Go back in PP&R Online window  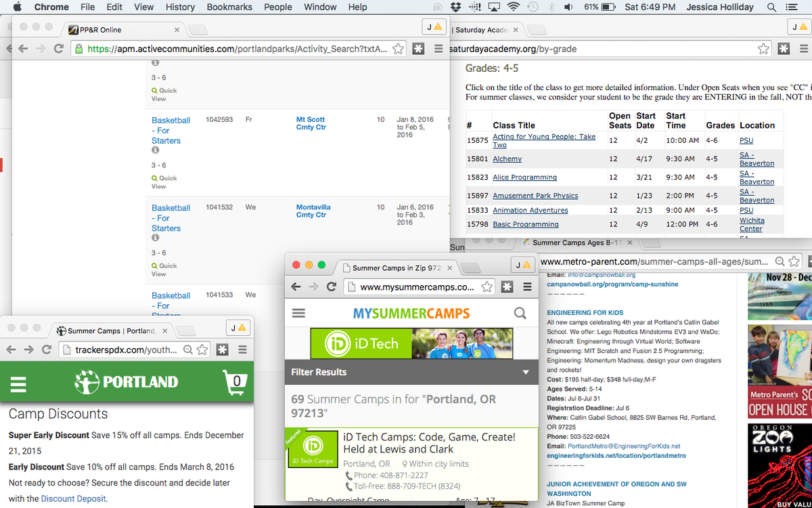(x=23, y=49)
